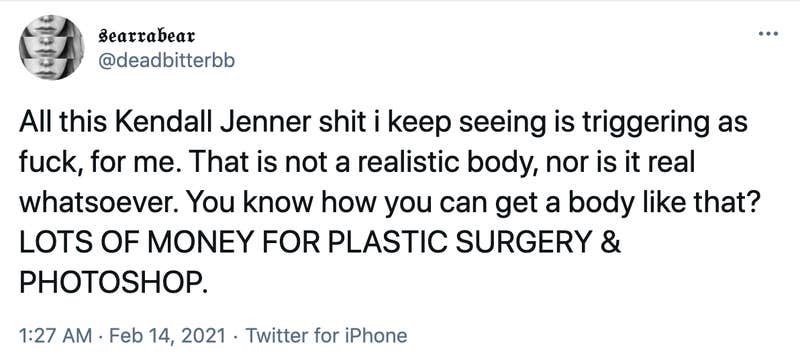Click the word whatsoever in the tweet text

[x=99, y=204]
